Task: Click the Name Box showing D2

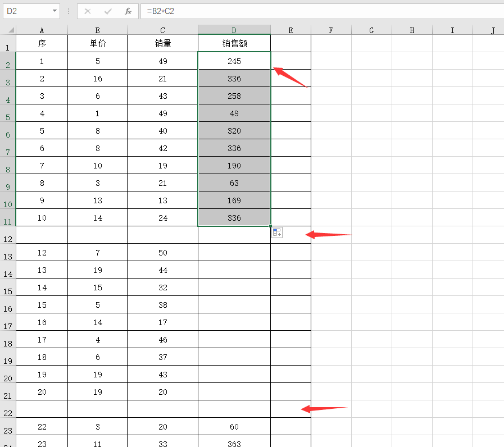Action: [x=31, y=11]
